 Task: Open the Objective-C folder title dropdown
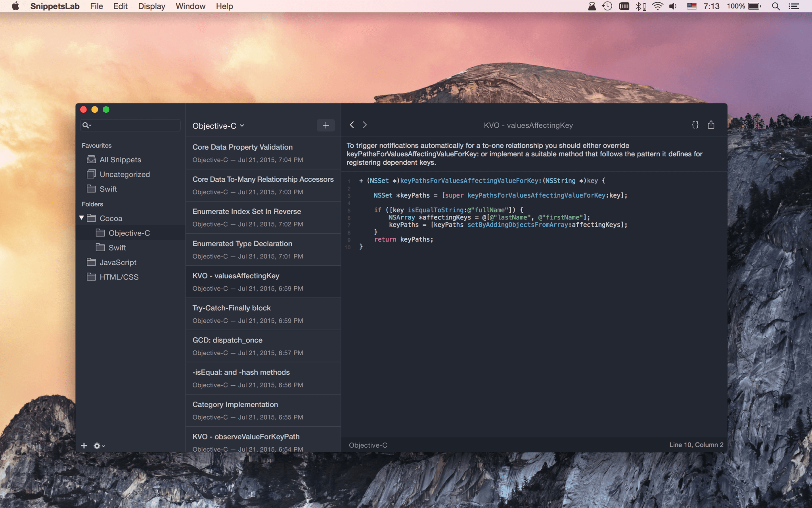pos(218,126)
